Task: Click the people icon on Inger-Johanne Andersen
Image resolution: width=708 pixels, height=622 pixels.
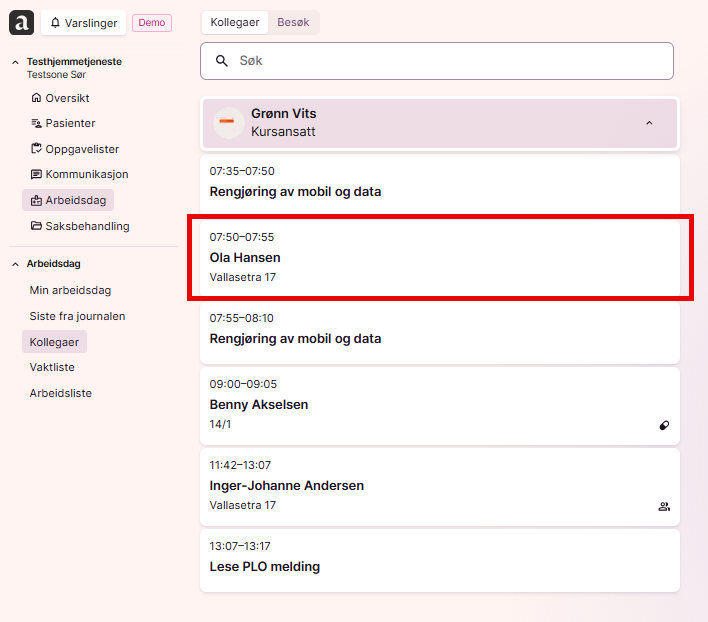Action: (664, 506)
